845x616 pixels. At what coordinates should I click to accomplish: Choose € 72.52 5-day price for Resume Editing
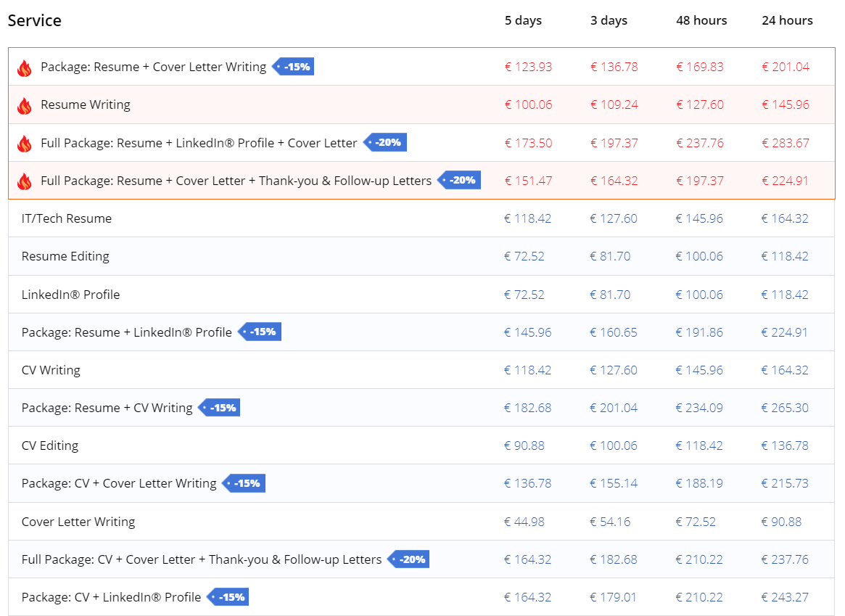(x=524, y=256)
